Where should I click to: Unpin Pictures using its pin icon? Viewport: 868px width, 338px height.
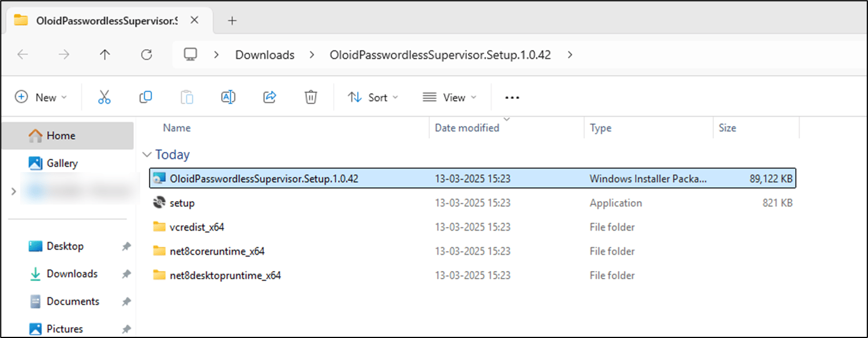point(126,330)
